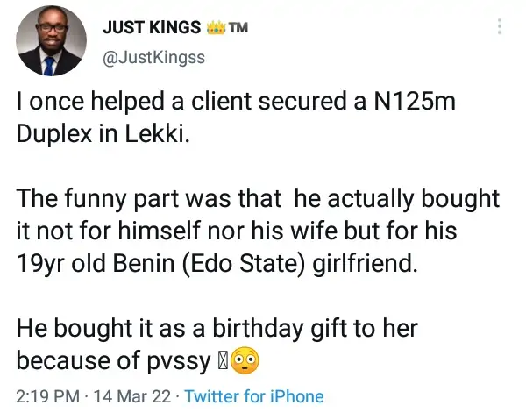Click the 14 Mar 22 date
The height and width of the screenshot is (420, 526).
pos(121,396)
